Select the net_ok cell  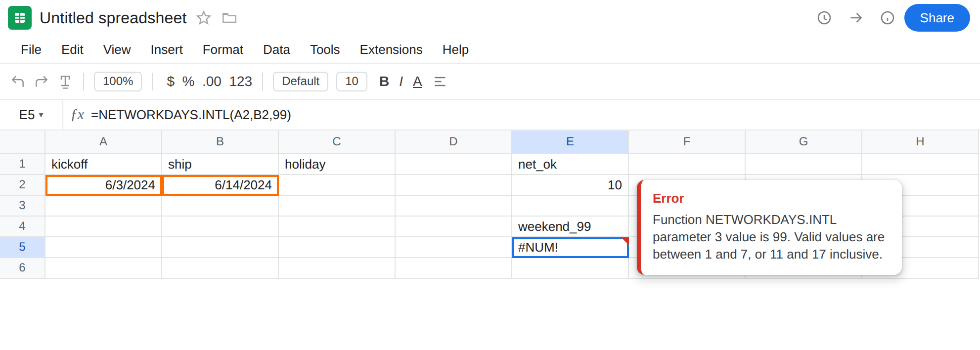[x=570, y=164]
